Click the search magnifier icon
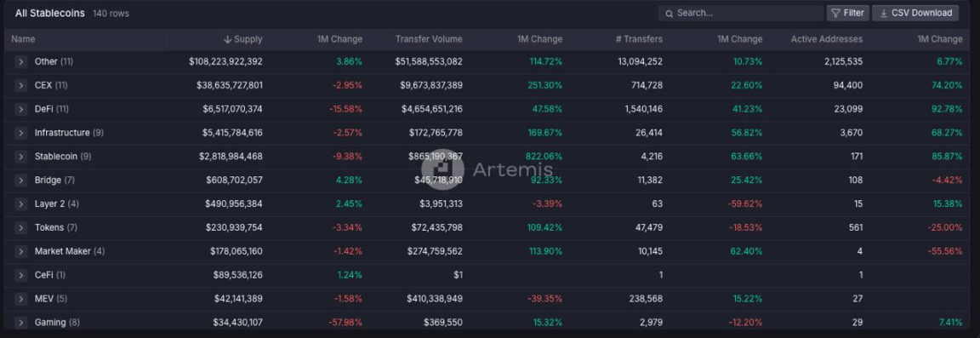Image resolution: width=980 pixels, height=338 pixels. [x=669, y=13]
